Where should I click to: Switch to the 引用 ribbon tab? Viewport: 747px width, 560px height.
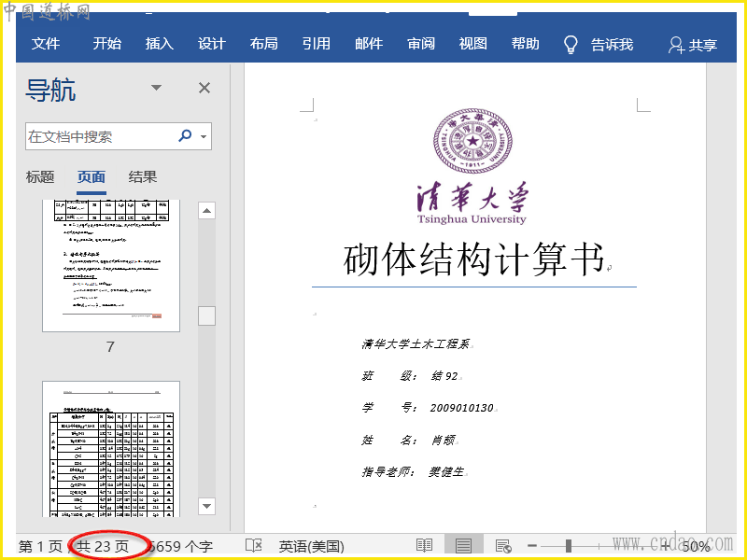317,44
